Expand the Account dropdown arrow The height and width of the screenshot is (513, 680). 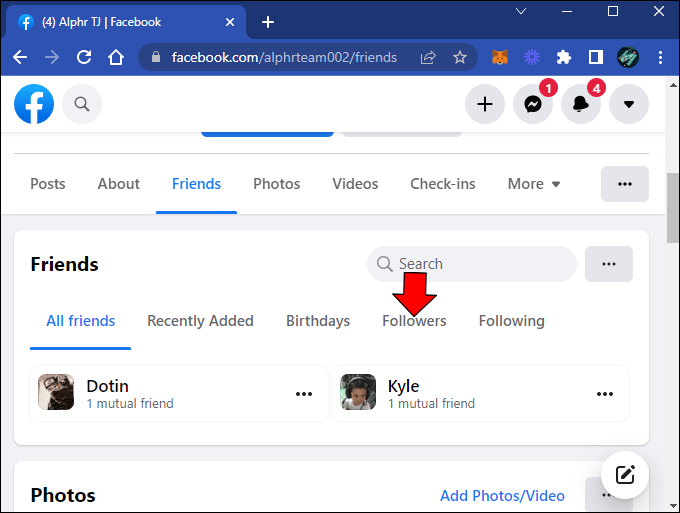(629, 104)
